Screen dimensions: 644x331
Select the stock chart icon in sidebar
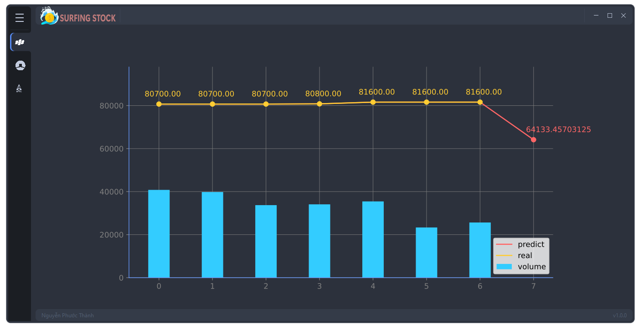(19, 41)
